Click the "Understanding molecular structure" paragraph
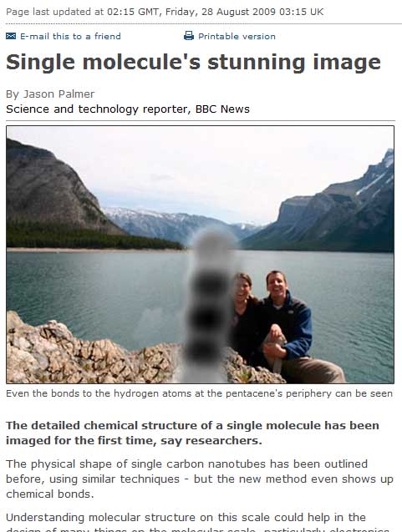 pyautogui.click(x=198, y=523)
